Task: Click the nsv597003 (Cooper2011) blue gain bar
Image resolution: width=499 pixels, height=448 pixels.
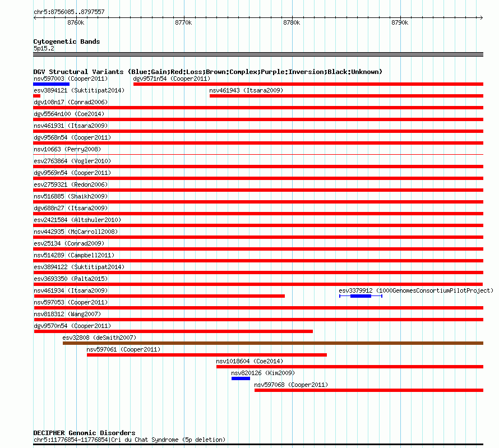Action: click(51, 84)
